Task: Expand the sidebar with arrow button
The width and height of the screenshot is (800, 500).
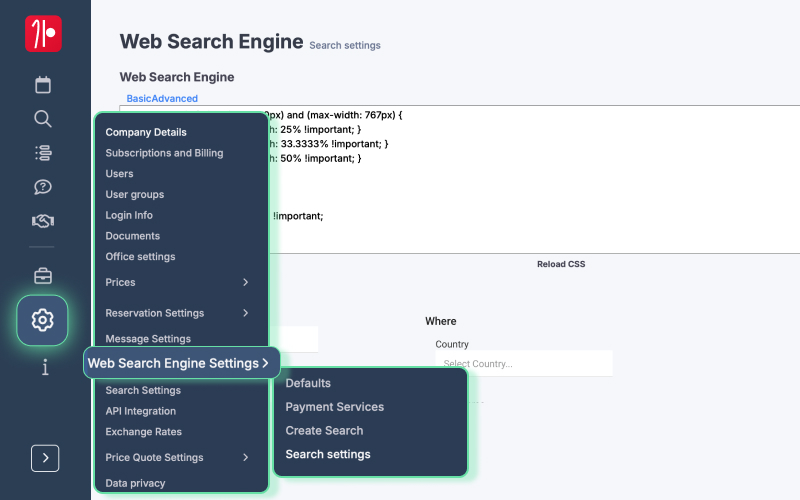Action: tap(45, 458)
